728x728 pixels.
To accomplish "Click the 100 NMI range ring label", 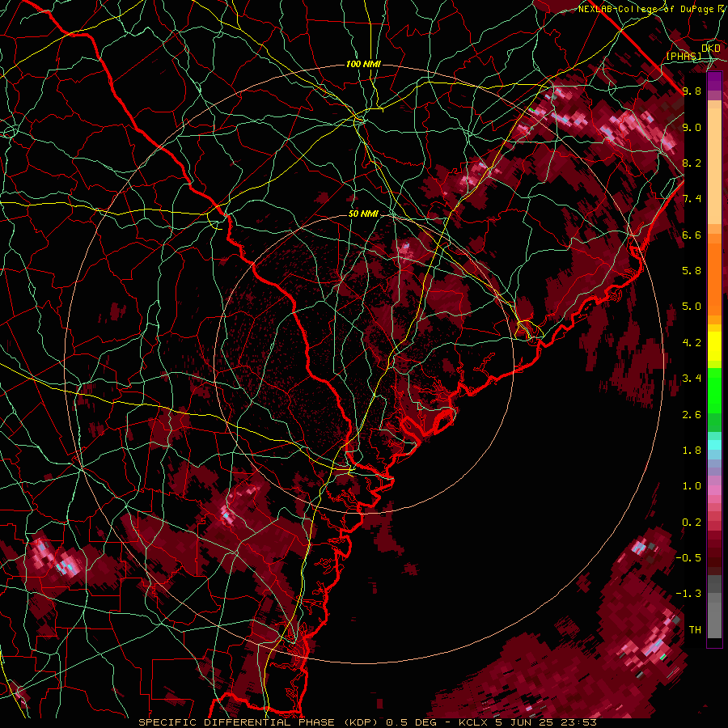I will (x=363, y=64).
